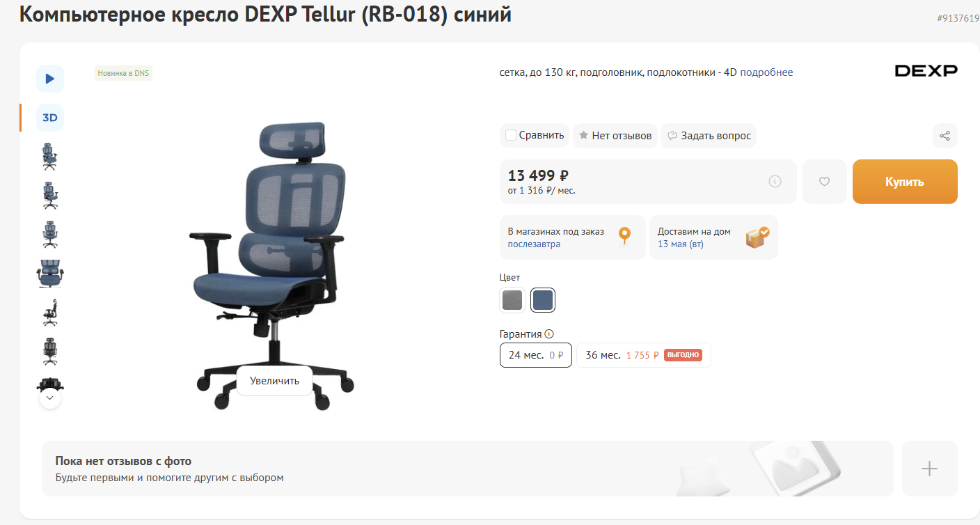Open the 3D view of the chair

[50, 118]
